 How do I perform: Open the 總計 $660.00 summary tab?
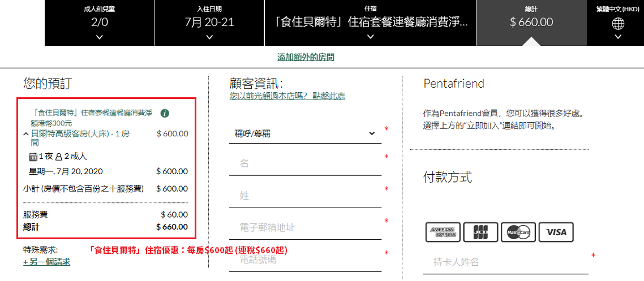coord(531,23)
